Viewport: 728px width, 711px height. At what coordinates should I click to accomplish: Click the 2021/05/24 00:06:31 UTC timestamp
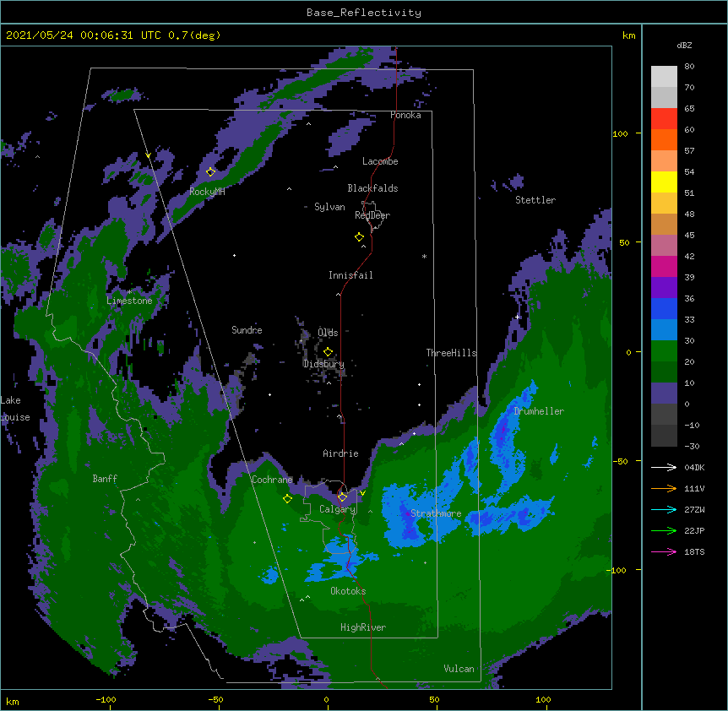tap(84, 35)
